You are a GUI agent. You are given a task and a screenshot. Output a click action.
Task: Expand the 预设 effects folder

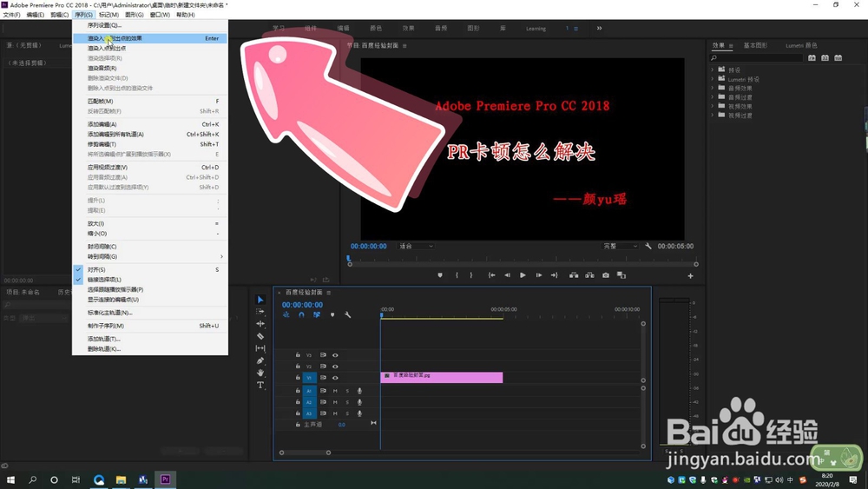(713, 69)
